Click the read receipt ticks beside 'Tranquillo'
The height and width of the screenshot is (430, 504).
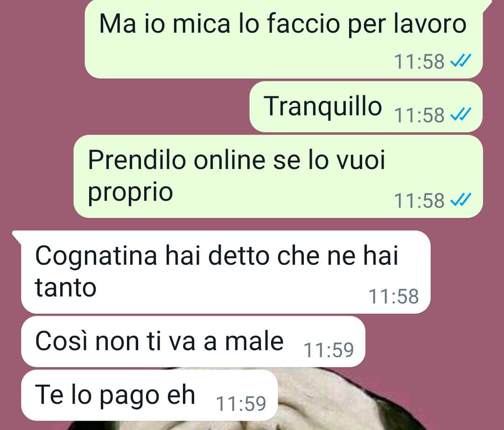tap(461, 114)
